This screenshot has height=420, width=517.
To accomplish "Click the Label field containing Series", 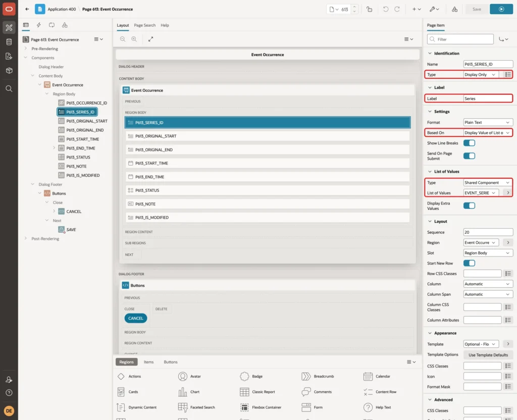I will tap(488, 98).
